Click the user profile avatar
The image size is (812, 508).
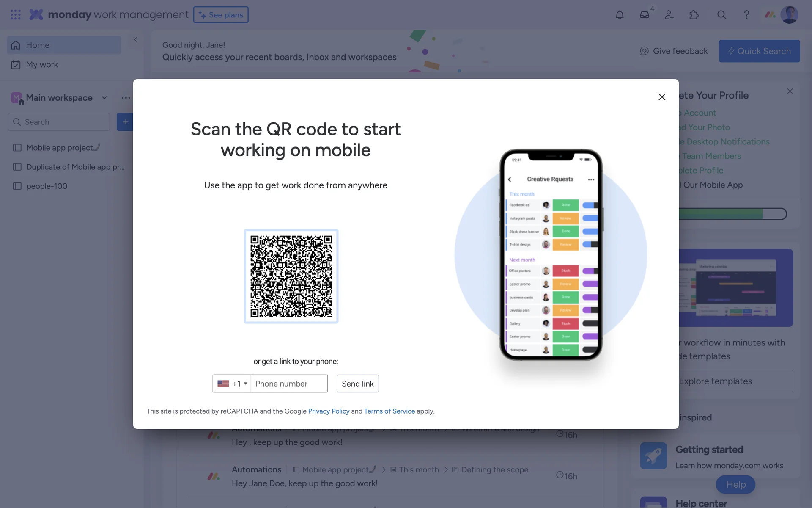pyautogui.click(x=789, y=15)
